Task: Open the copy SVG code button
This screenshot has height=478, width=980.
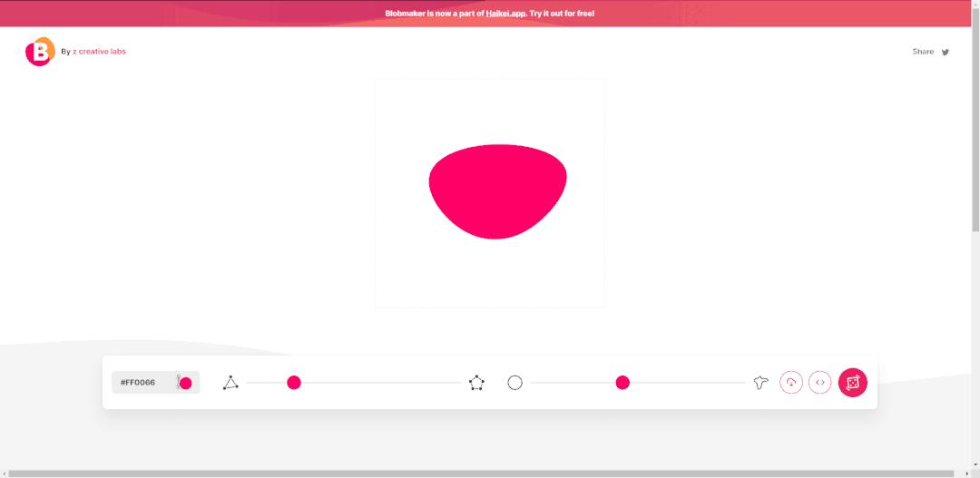Action: [x=820, y=383]
